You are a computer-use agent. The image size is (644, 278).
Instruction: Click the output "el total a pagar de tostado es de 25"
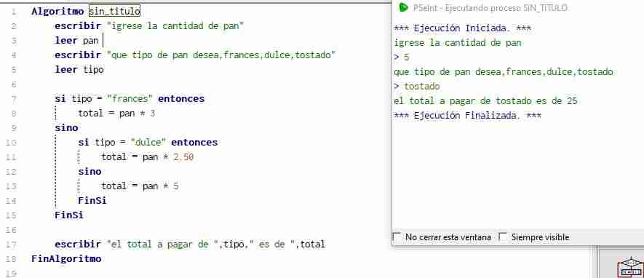485,101
